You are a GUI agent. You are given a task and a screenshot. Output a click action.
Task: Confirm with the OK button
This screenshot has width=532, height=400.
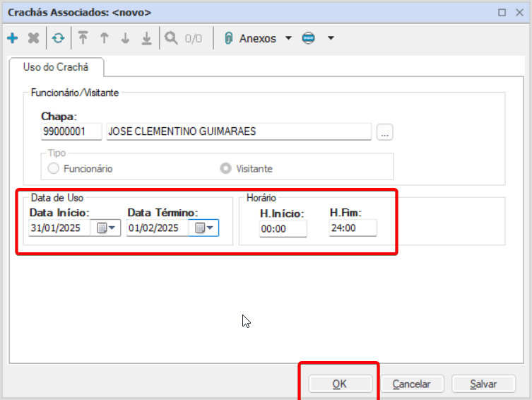pos(340,384)
